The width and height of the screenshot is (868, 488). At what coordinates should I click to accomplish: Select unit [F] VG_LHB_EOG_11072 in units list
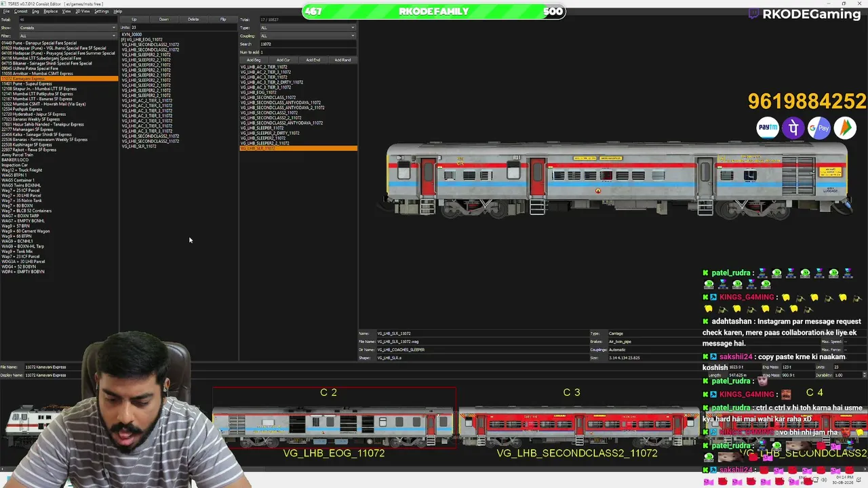(x=142, y=40)
